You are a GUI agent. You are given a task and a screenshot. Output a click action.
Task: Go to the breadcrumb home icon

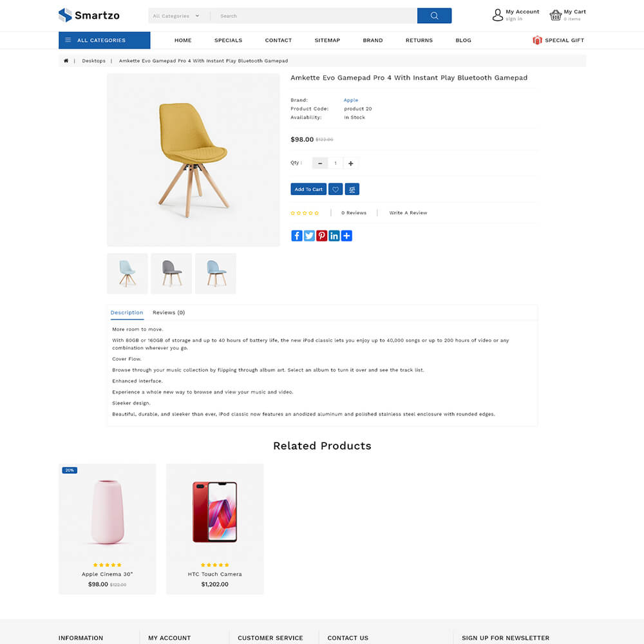click(66, 61)
